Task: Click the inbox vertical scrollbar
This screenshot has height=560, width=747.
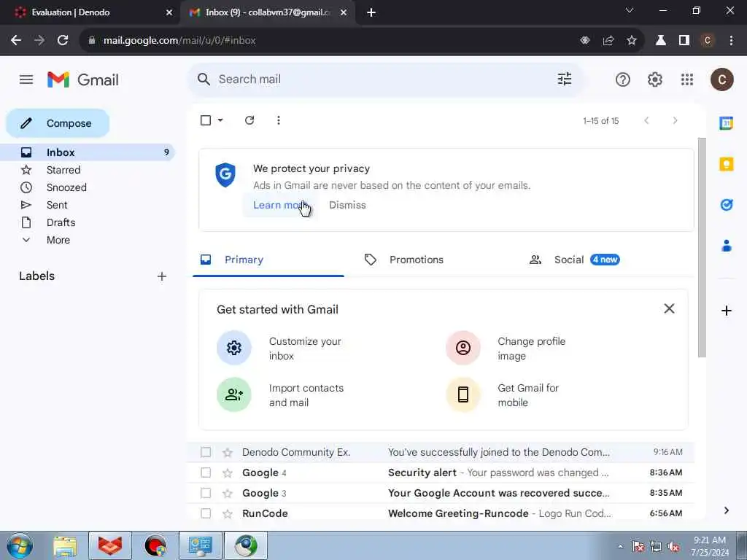Action: click(x=701, y=248)
